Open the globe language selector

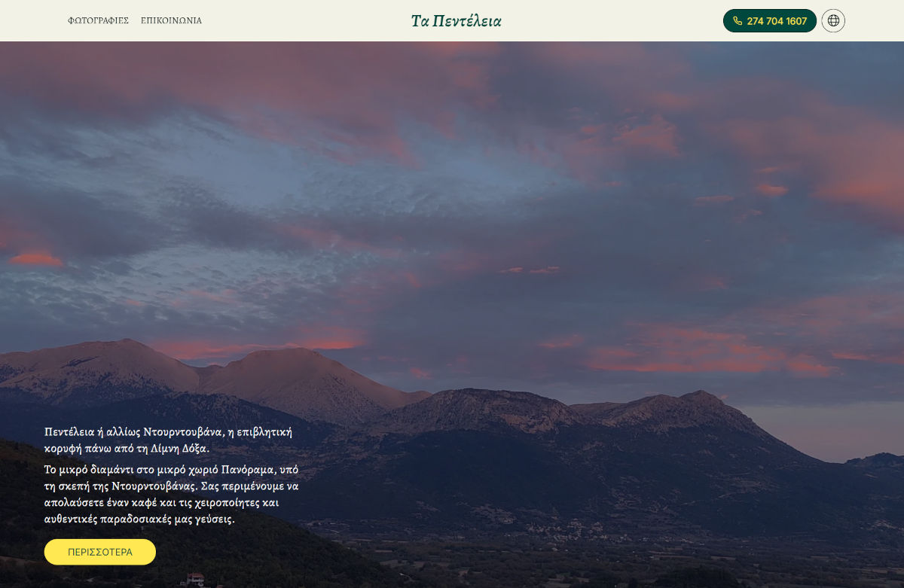[x=833, y=21]
